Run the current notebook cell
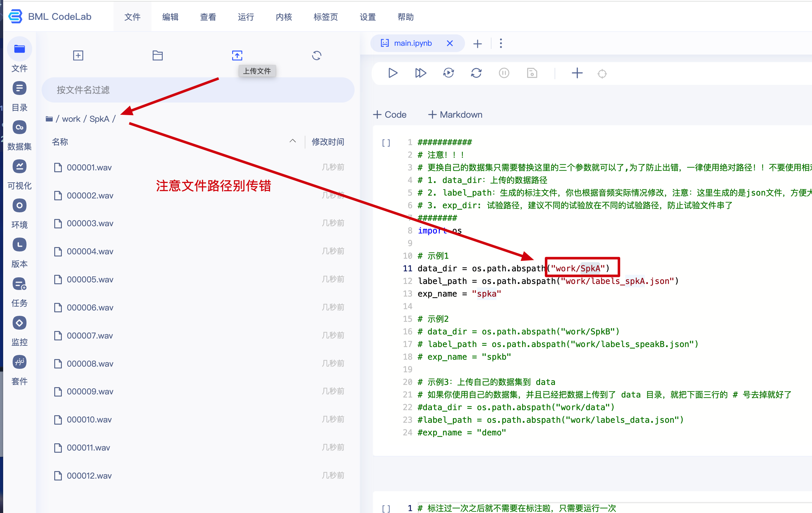 point(392,73)
